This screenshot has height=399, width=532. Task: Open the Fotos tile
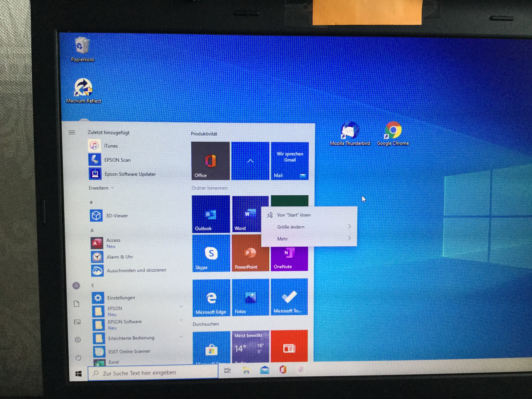[250, 297]
